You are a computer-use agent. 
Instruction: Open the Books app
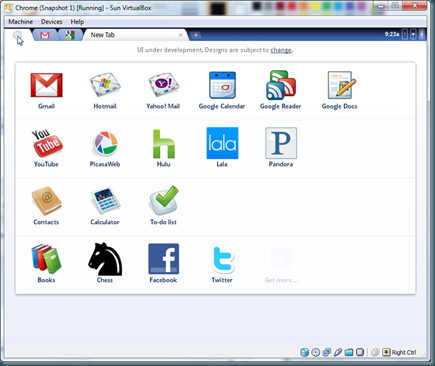47,259
